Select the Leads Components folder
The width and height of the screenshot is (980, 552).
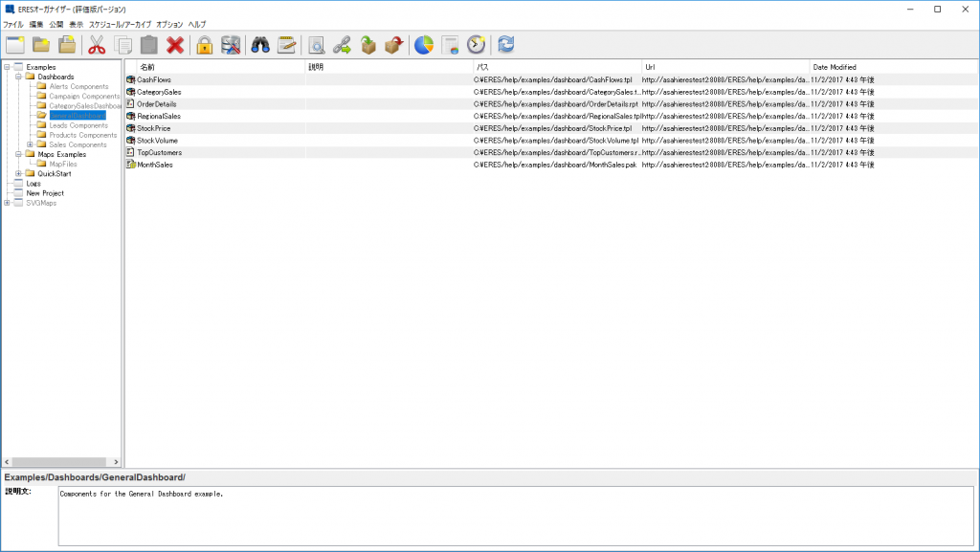pos(78,125)
